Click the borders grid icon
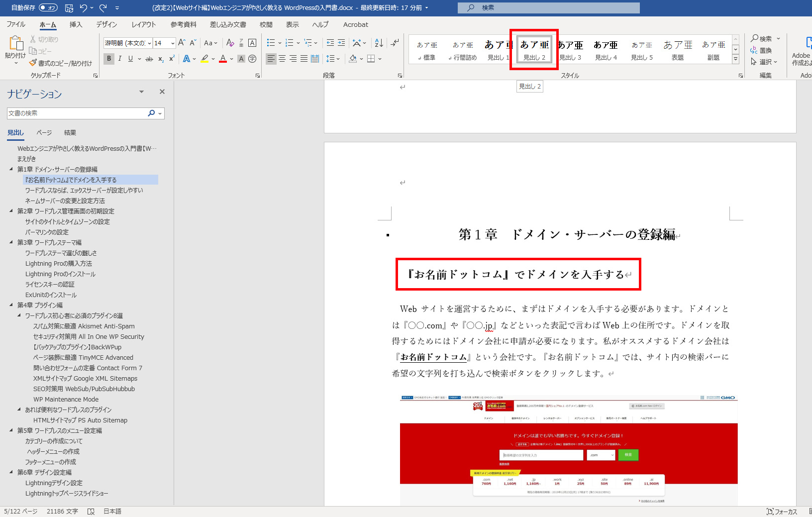 [x=371, y=59]
